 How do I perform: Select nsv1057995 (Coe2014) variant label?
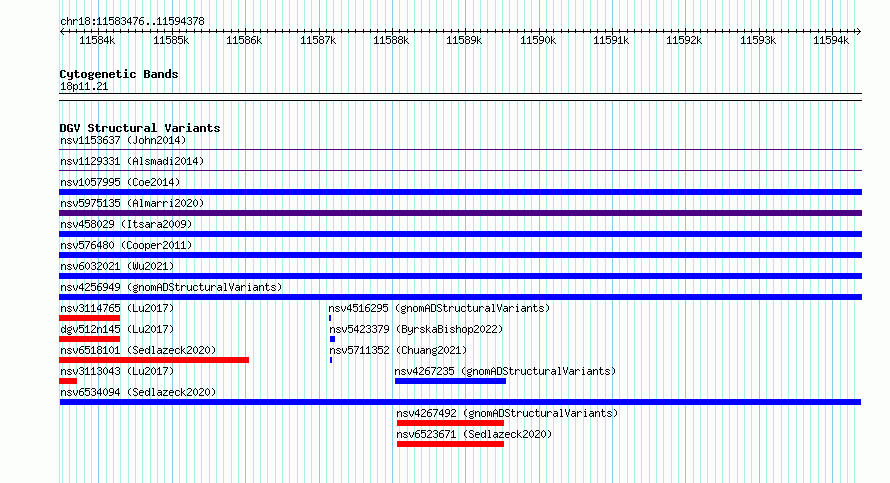pos(120,182)
